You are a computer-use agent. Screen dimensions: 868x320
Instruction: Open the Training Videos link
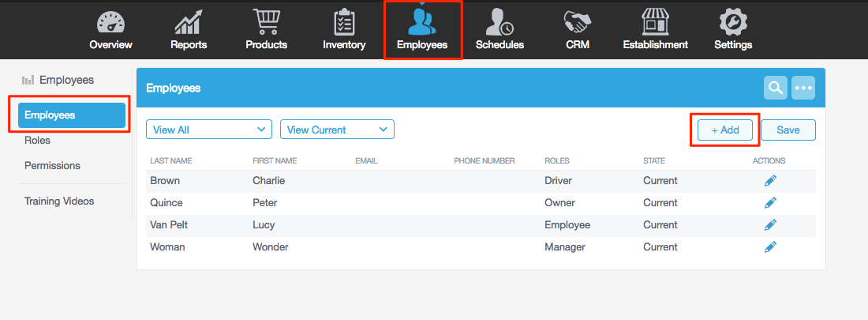pos(59,201)
